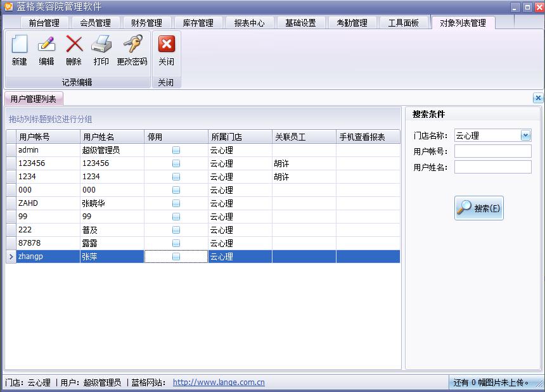Click into the 用户姓名 search field

pos(492,167)
